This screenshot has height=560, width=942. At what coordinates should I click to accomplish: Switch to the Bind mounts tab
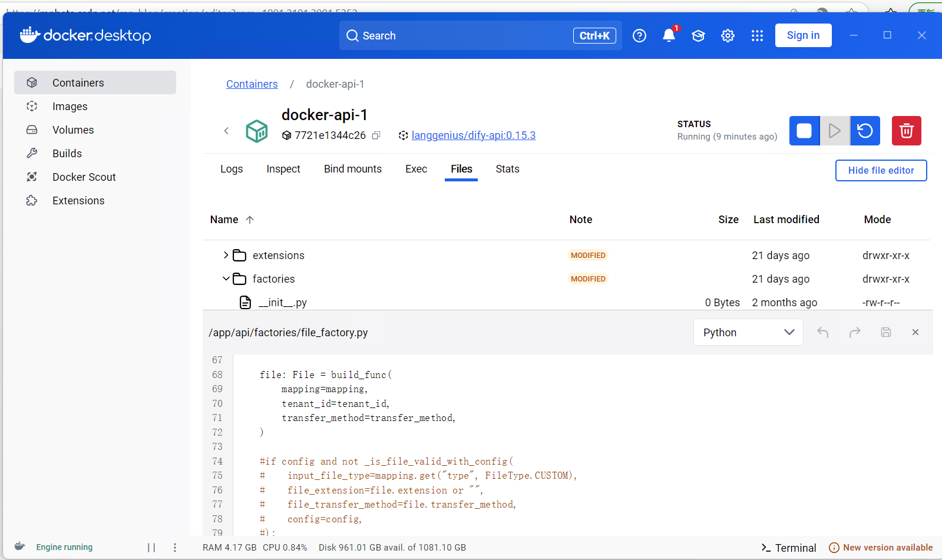coord(353,169)
